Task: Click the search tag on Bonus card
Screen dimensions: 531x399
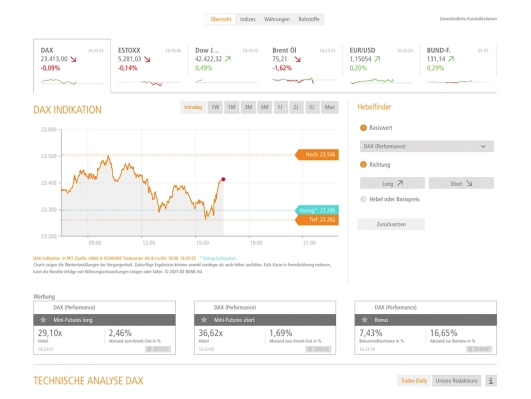Action: coord(479,349)
